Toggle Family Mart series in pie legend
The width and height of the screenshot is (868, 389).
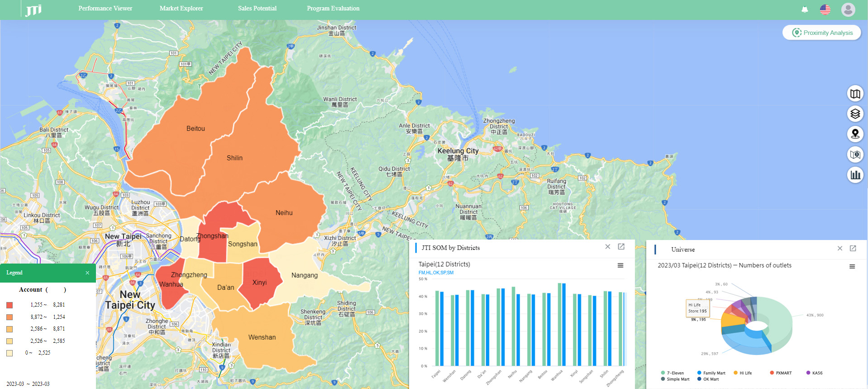coord(711,373)
